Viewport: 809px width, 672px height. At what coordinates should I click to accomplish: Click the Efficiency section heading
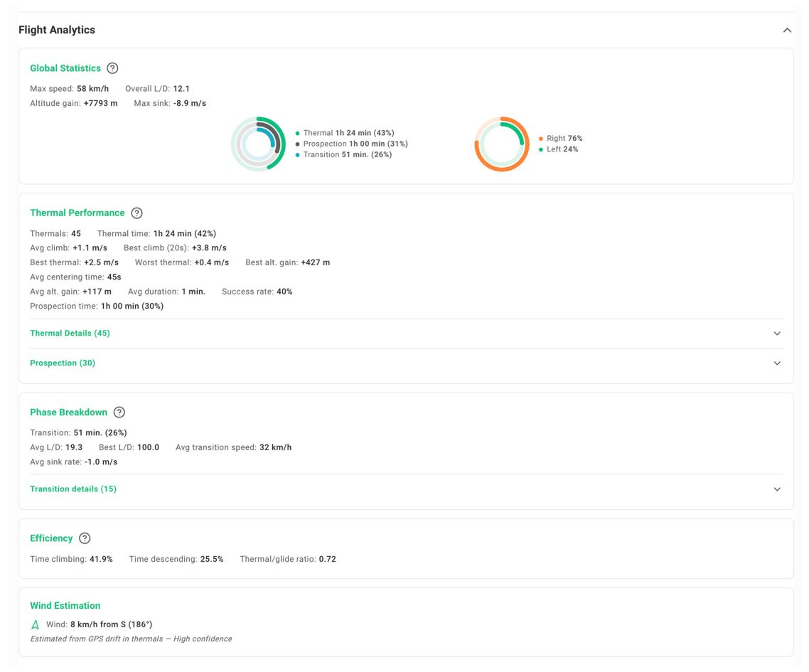pos(51,538)
